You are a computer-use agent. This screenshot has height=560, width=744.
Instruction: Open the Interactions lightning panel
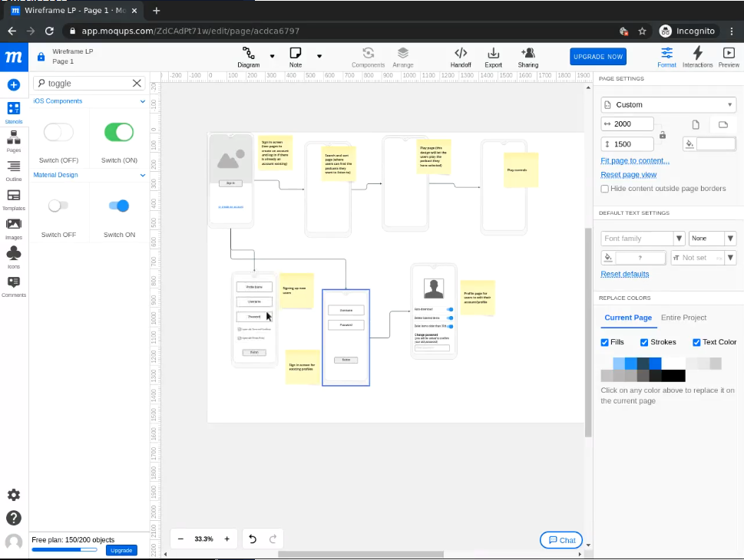coord(697,57)
